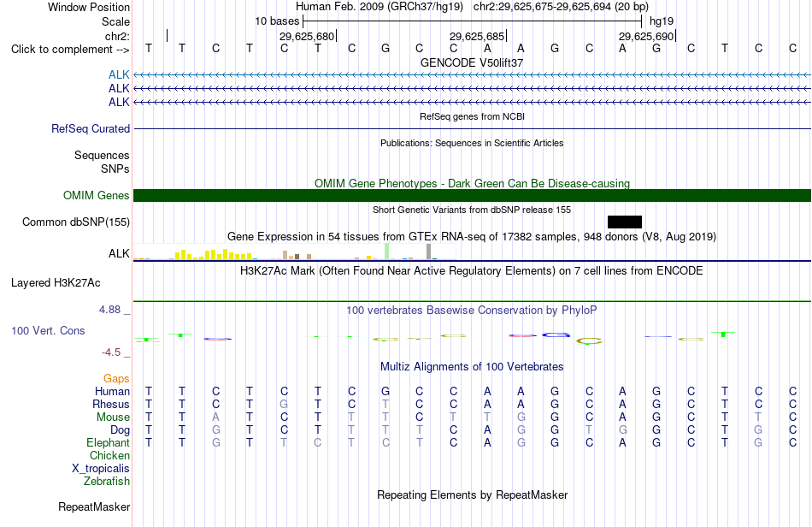Open the RefSeq Curated track label
Viewport: 812px width, 527px height.
point(91,128)
